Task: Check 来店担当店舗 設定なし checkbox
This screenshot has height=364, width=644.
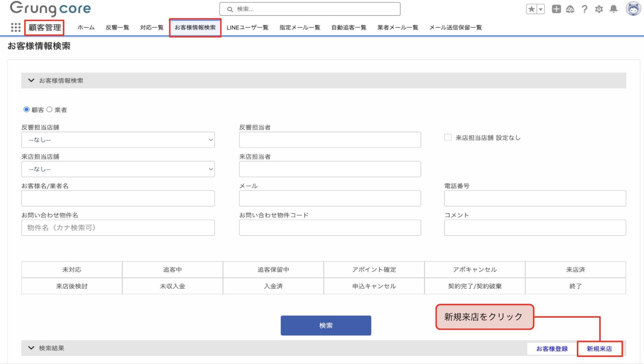Action: point(447,137)
